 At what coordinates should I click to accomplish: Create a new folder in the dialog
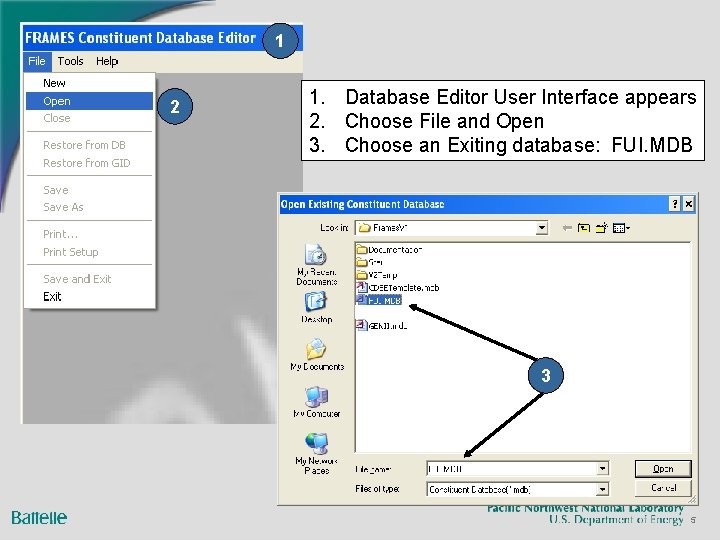(x=602, y=228)
